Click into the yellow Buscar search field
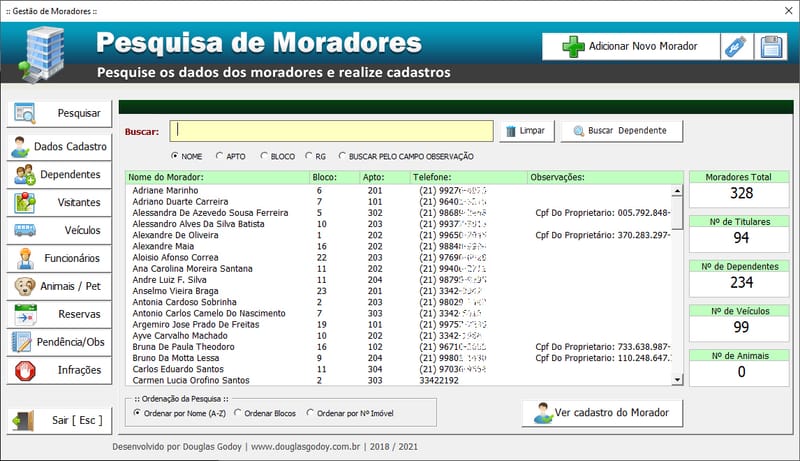The height and width of the screenshot is (461, 800). 332,131
